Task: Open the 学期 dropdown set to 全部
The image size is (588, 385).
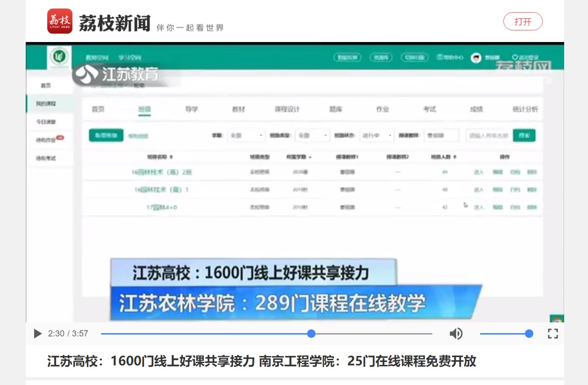Action: click(x=246, y=135)
